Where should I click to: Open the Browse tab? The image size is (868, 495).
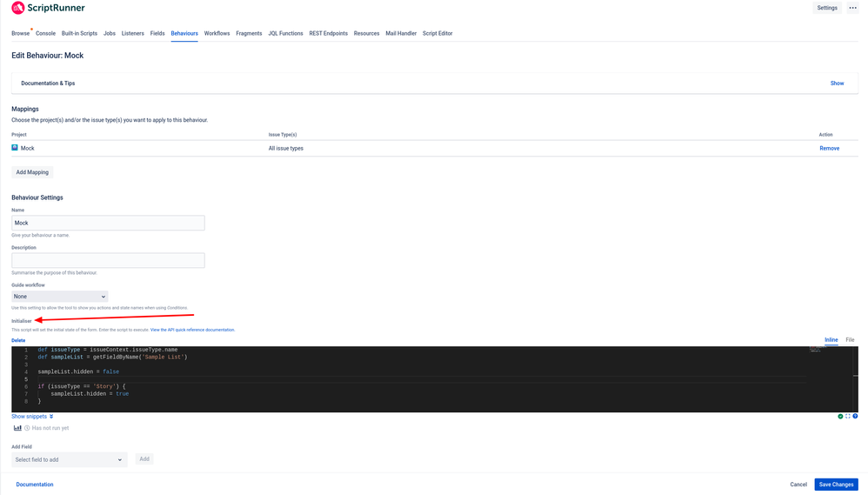[x=21, y=33]
